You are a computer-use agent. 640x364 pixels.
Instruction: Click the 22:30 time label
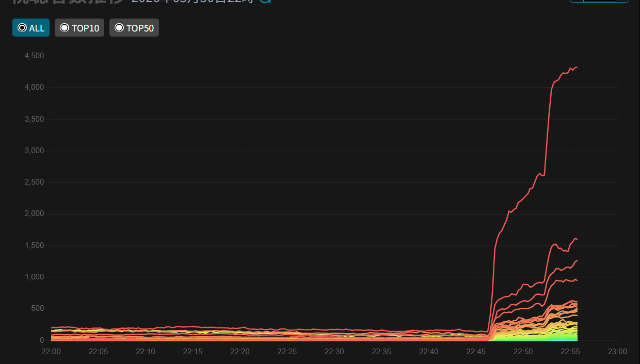click(x=334, y=352)
